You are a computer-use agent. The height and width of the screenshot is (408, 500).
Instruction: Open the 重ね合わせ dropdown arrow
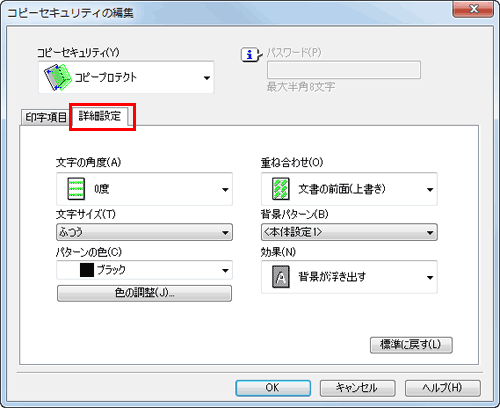pos(430,190)
